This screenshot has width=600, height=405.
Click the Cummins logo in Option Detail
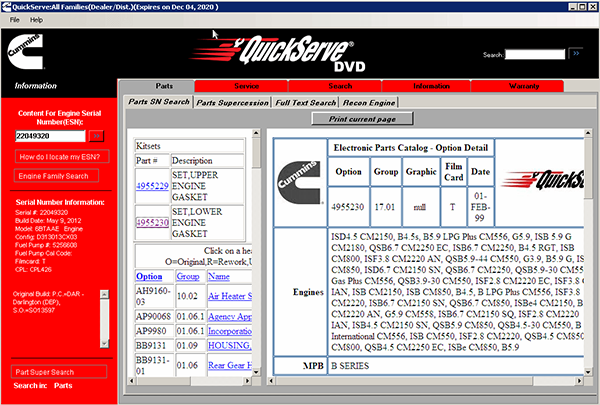[300, 182]
